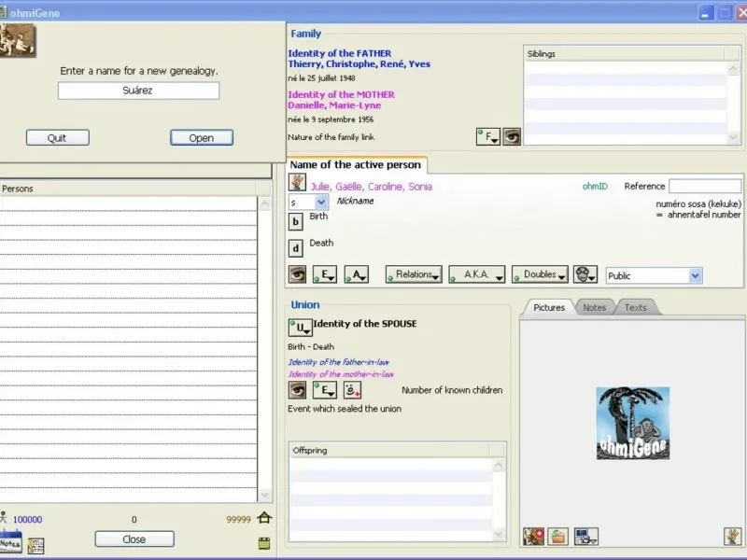Click the Persons list scrollbar down arrow
This screenshot has width=747, height=560.
click(x=264, y=496)
